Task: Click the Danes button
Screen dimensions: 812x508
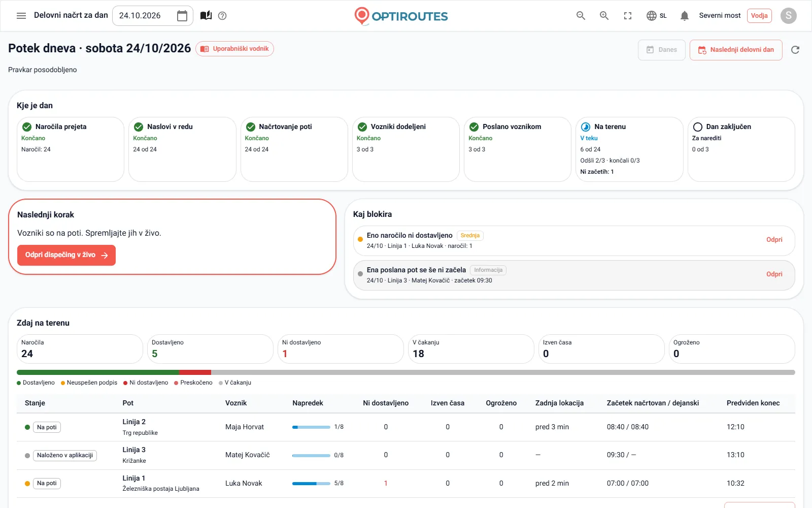Action: pos(662,50)
